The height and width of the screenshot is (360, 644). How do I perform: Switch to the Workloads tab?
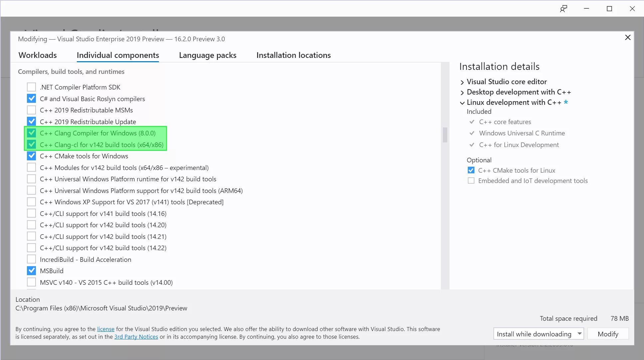[x=38, y=55]
